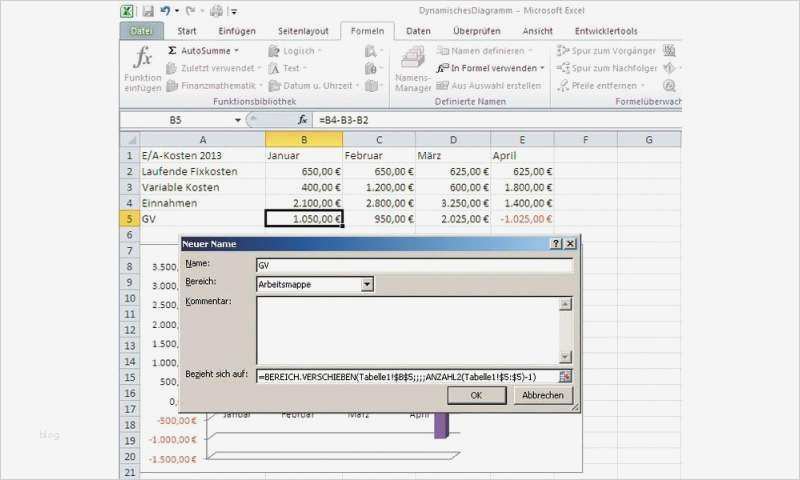Click Abbrechen in the Neuer Name dialog
The image size is (800, 480).
click(x=542, y=395)
